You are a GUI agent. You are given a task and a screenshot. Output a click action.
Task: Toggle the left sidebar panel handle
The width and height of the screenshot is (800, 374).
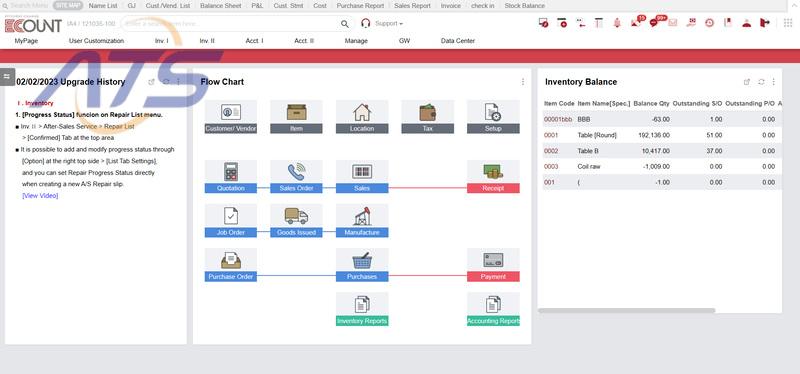7,77
